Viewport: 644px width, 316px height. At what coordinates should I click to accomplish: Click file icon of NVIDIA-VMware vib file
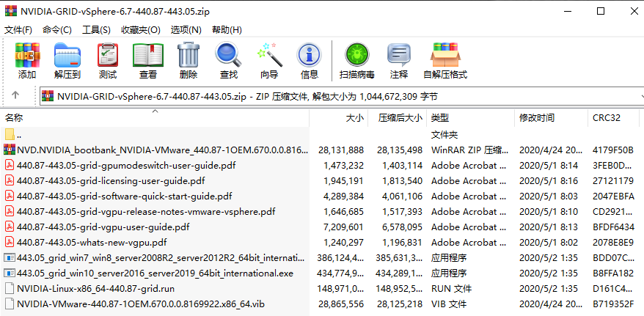click(x=10, y=304)
